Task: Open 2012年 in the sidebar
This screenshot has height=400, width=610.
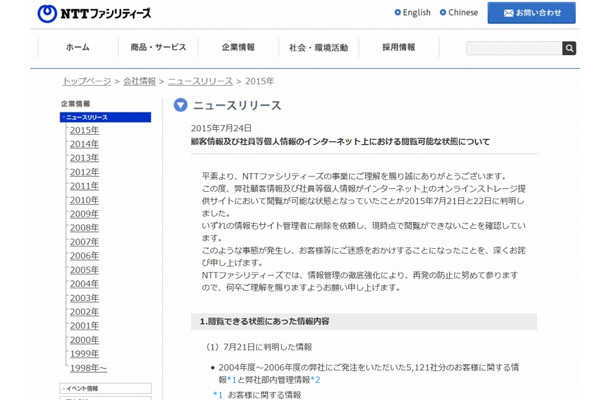Action: pos(84,172)
